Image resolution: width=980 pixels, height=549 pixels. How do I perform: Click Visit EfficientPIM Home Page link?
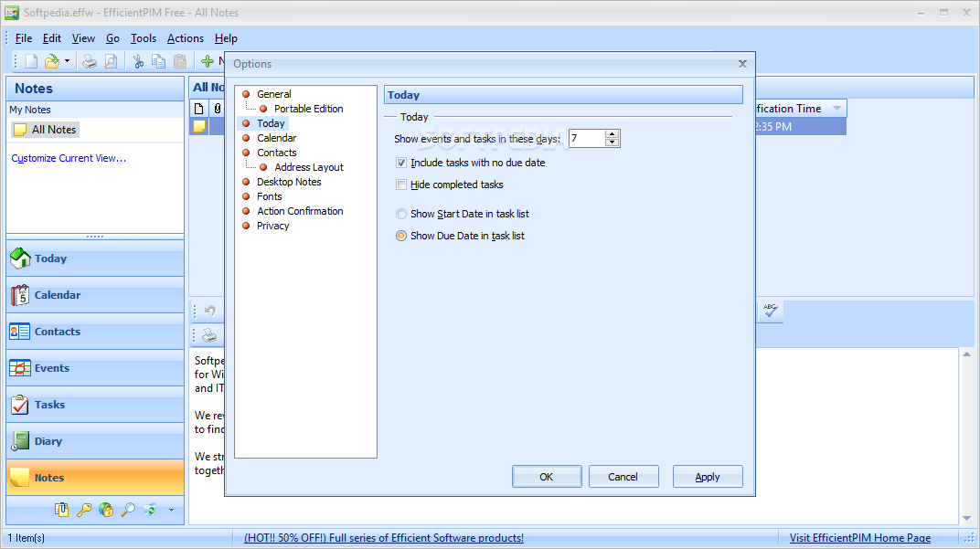[x=860, y=538]
